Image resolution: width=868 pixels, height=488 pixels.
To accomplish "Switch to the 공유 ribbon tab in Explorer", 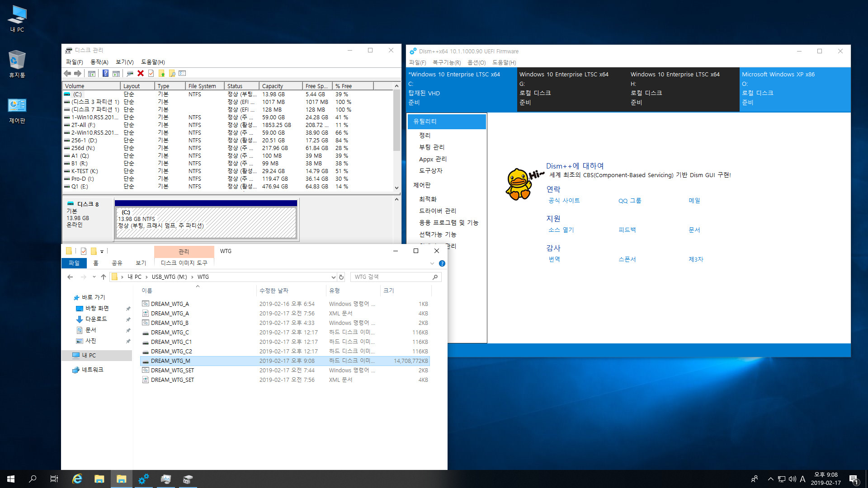I will pos(117,263).
